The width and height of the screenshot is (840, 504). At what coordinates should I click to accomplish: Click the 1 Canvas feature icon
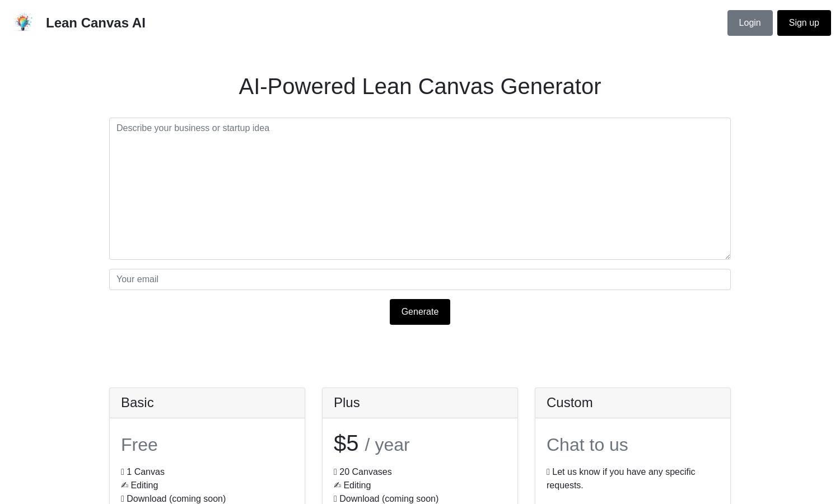coord(123,472)
